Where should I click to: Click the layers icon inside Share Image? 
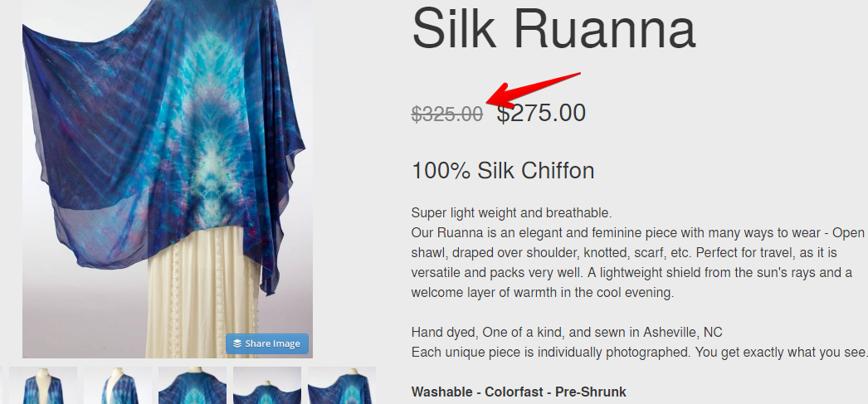237,343
